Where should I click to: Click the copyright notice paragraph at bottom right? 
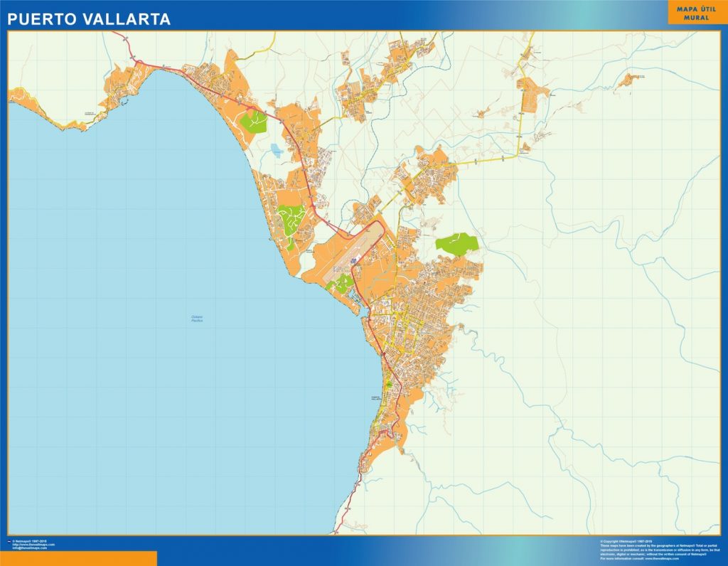660,550
